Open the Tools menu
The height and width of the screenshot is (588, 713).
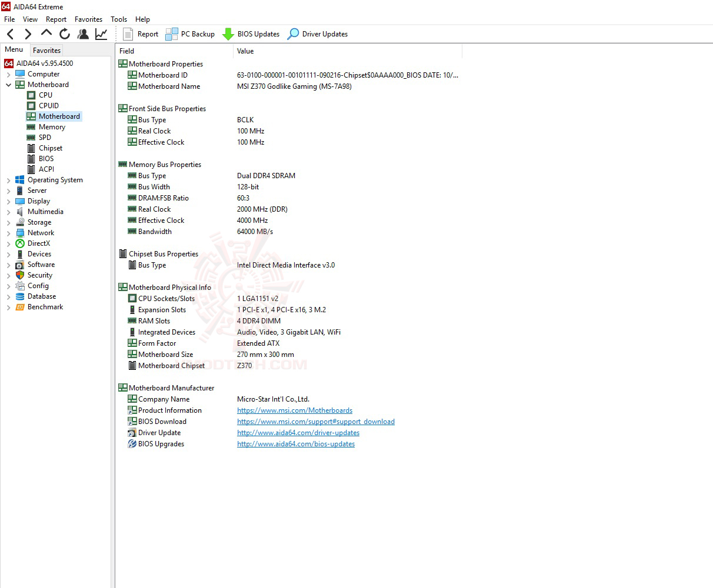119,19
